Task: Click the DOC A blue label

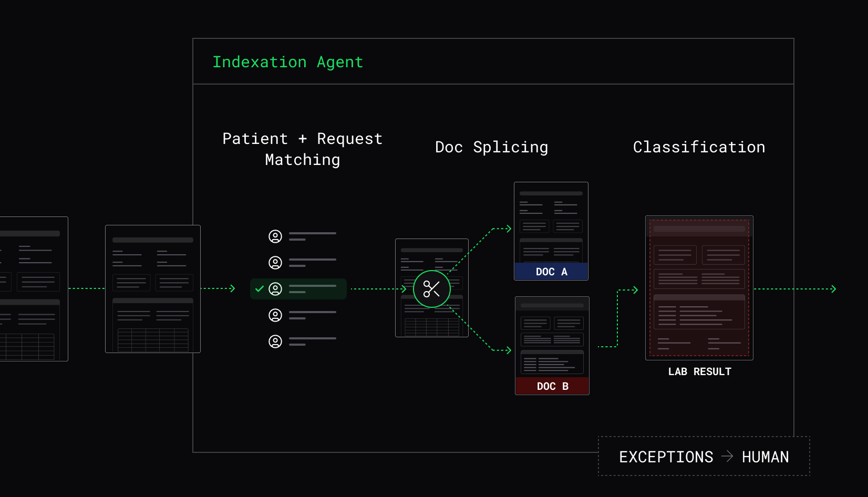Action: (x=551, y=272)
